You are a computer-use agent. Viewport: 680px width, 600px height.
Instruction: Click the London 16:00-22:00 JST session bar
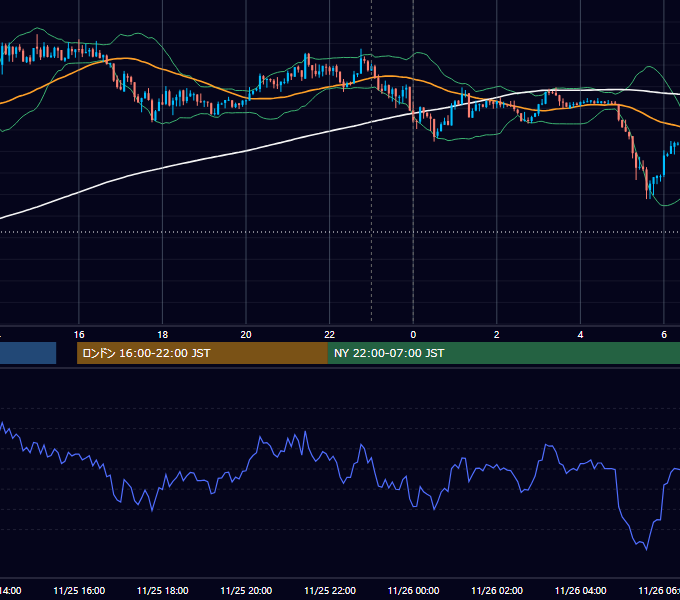pos(202,353)
